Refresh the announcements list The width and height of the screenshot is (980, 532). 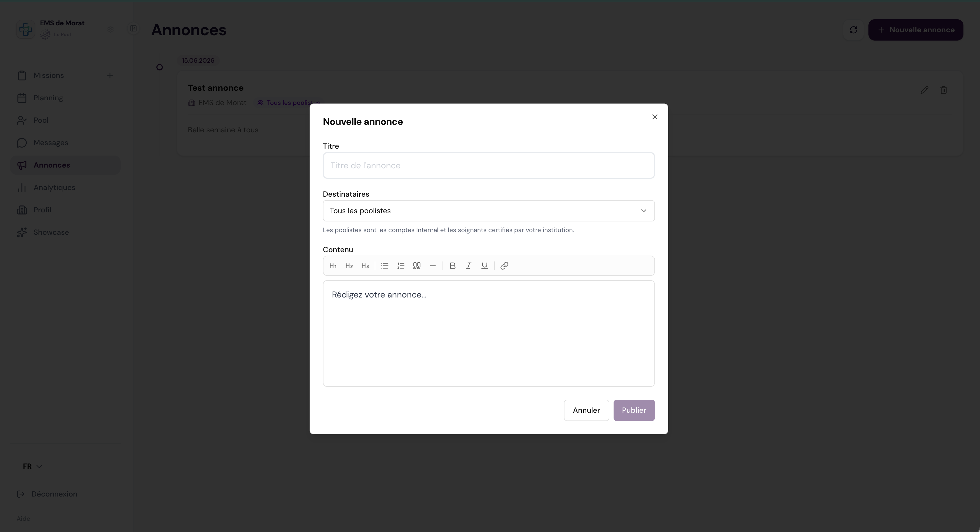853,30
